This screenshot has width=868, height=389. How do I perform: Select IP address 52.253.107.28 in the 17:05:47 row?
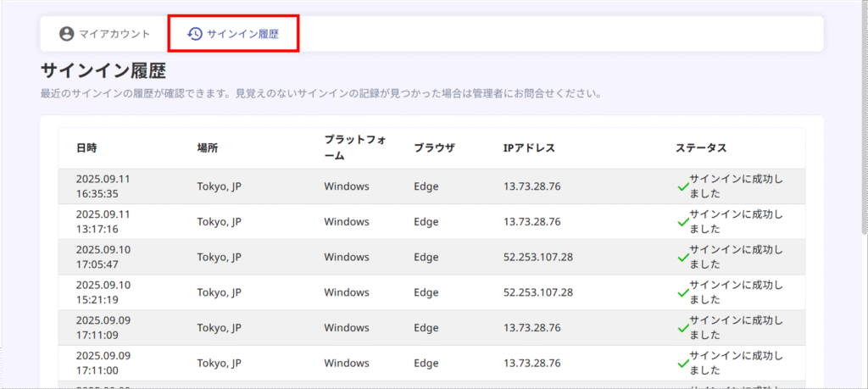[x=538, y=257]
